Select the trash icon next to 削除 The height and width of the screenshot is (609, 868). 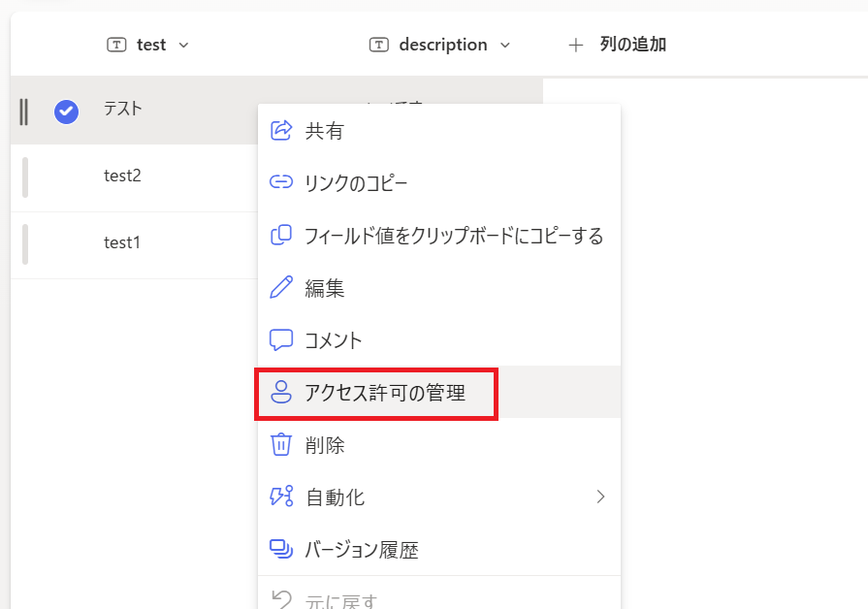click(280, 445)
